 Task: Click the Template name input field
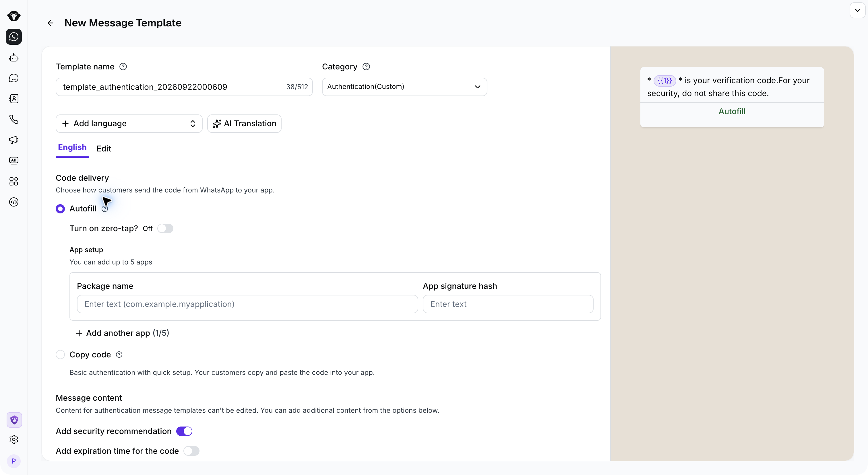click(x=184, y=87)
